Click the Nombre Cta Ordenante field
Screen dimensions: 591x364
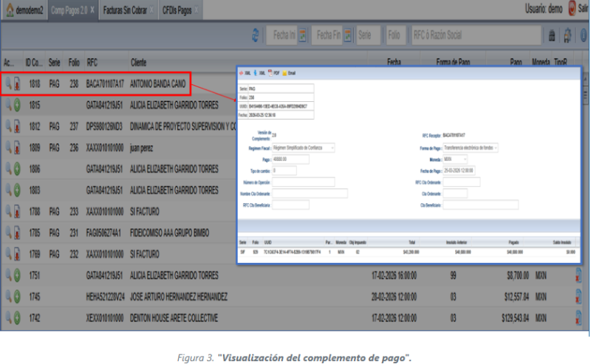[310, 193]
